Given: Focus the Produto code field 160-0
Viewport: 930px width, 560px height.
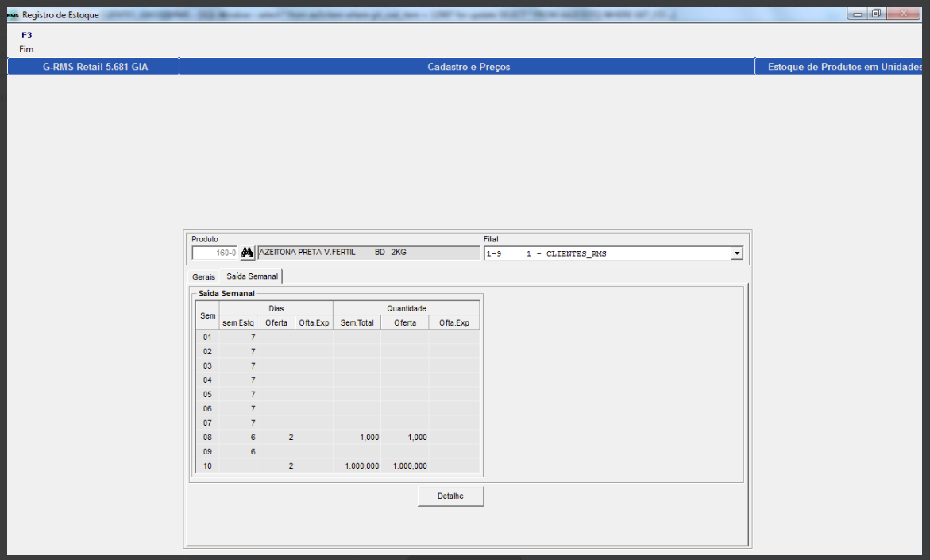Looking at the screenshot, I should pos(214,253).
